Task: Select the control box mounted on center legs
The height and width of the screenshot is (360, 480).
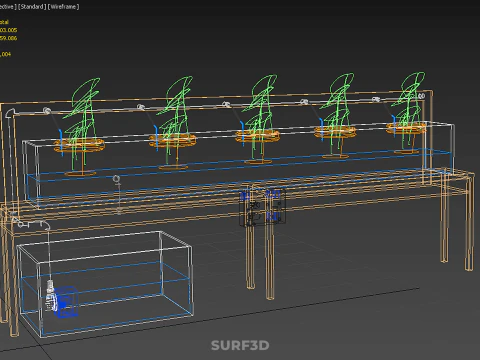Action: pyautogui.click(x=263, y=208)
